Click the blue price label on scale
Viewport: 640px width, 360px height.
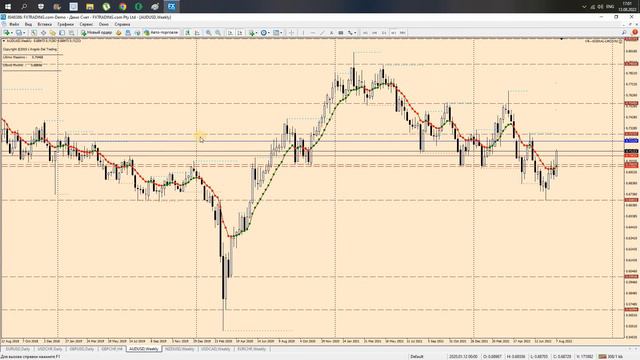(631, 141)
